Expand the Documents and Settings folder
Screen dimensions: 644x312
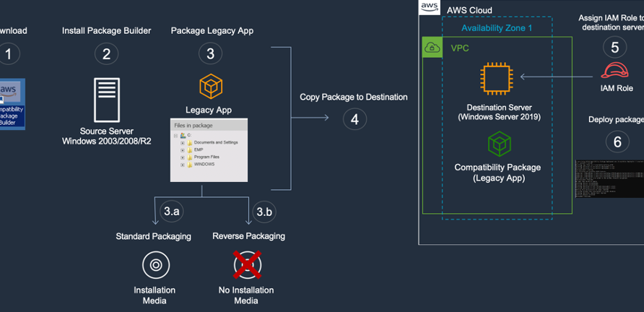coord(183,143)
